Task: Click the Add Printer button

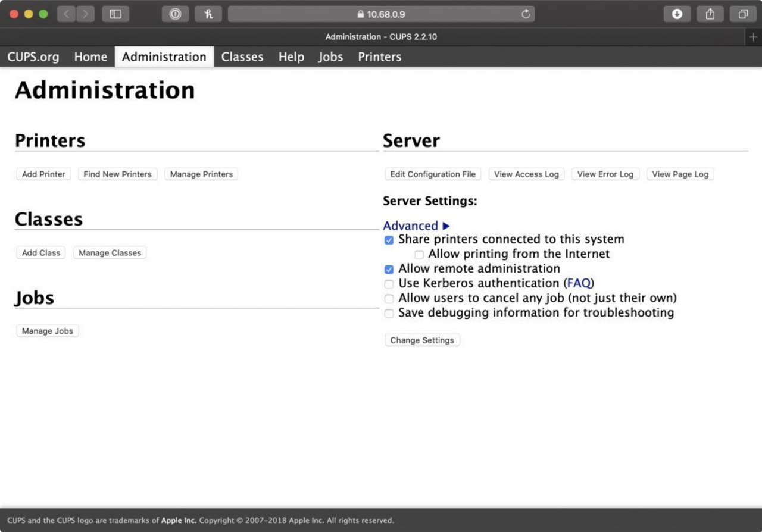Action: (43, 174)
